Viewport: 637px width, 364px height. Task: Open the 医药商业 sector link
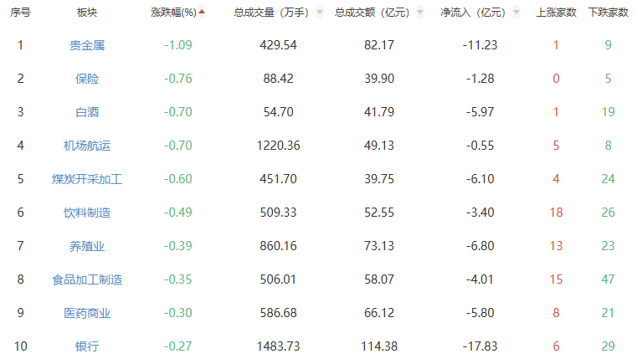point(87,313)
